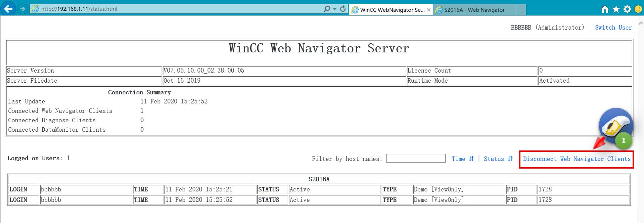Click the address bar URL 192.168.1.11/status.html

pyautogui.click(x=79, y=9)
